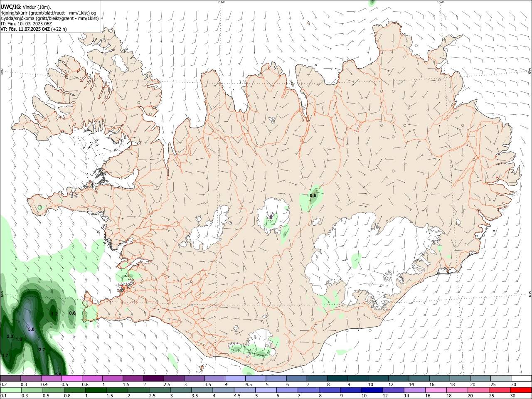The height and width of the screenshot is (399, 532).
Task: Click the UWC/IG title text
Action: click(x=10, y=7)
